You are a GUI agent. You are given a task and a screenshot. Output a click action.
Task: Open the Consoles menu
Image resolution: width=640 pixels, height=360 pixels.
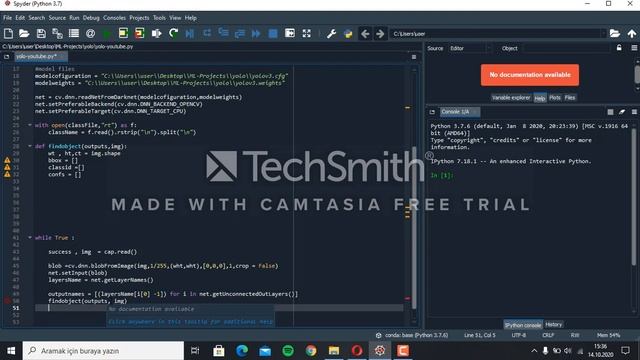tap(114, 18)
